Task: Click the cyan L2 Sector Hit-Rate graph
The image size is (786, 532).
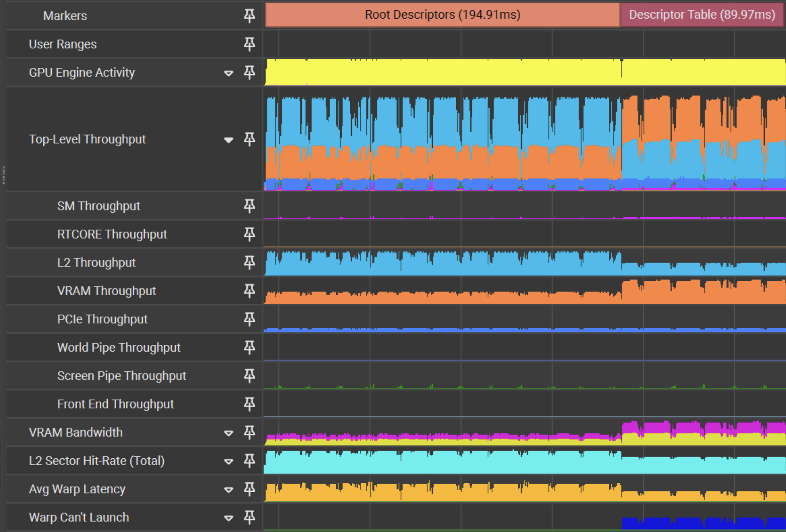Action: (525, 463)
